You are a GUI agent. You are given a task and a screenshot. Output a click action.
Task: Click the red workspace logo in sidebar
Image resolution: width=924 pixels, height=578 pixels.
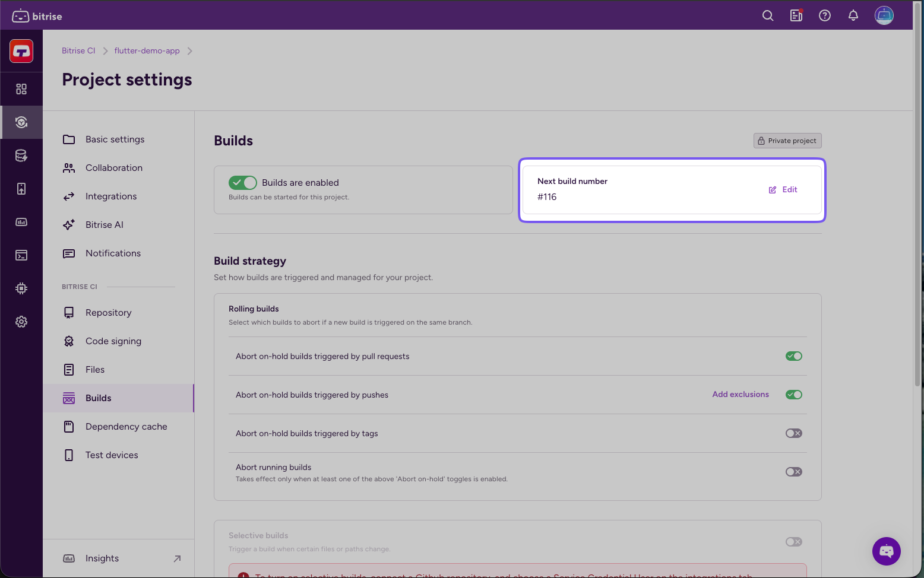tap(21, 51)
